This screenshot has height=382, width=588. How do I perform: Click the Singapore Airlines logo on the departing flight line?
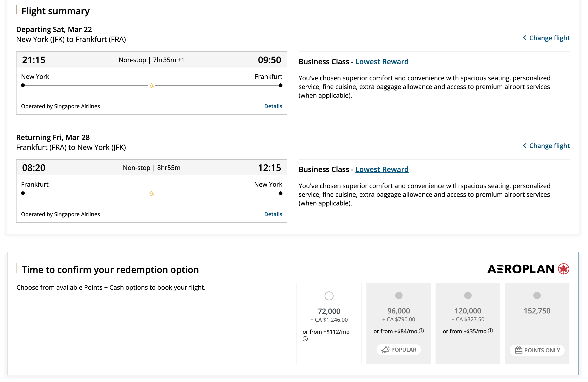(151, 85)
